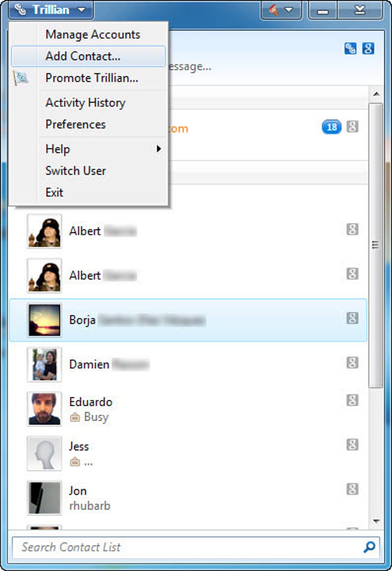Select the Eduardo contact name
Image resolution: width=392 pixels, height=571 pixels.
pos(91,402)
